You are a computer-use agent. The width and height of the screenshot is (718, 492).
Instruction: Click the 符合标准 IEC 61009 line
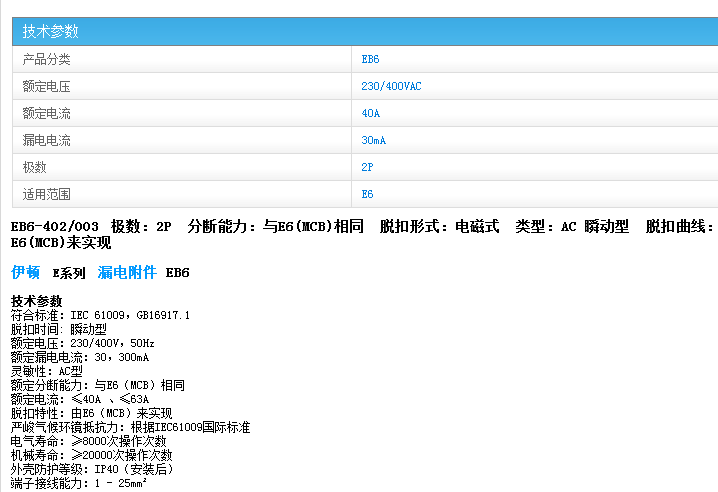click(100, 315)
